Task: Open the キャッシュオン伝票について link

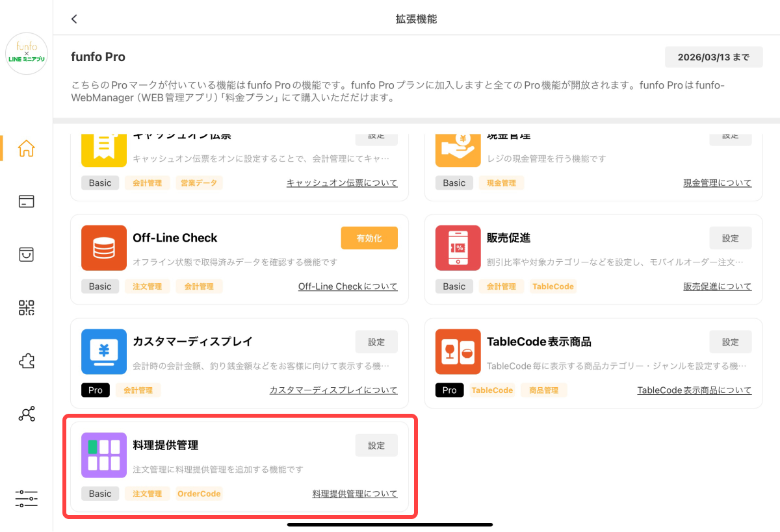Action: (342, 183)
